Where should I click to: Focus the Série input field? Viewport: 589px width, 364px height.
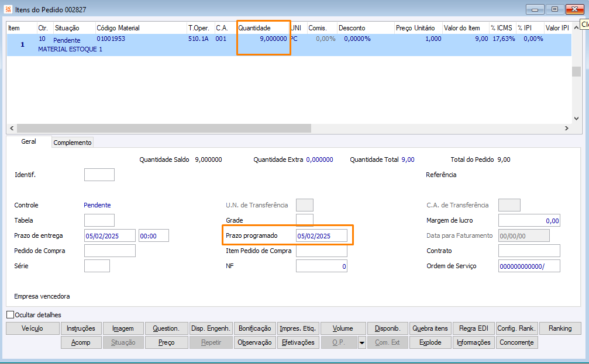point(97,266)
